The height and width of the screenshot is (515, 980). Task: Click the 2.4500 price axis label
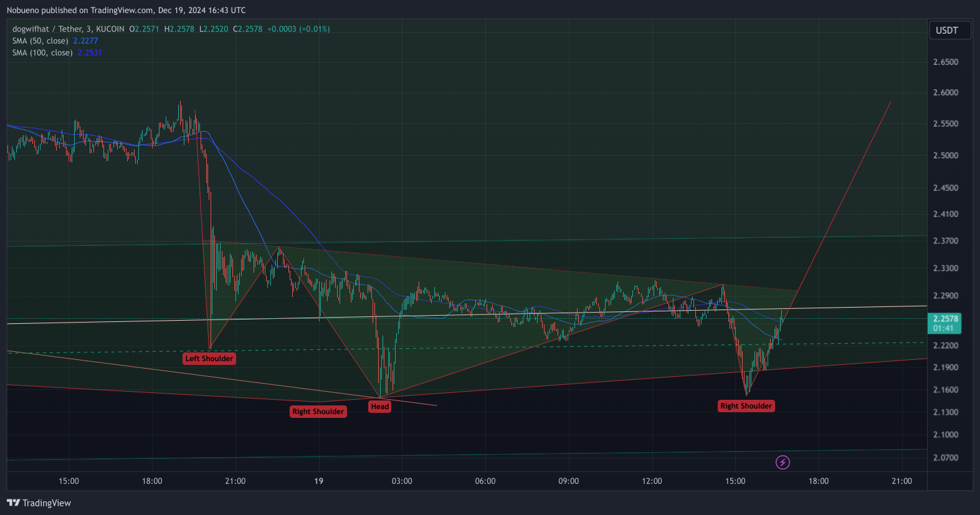point(945,188)
